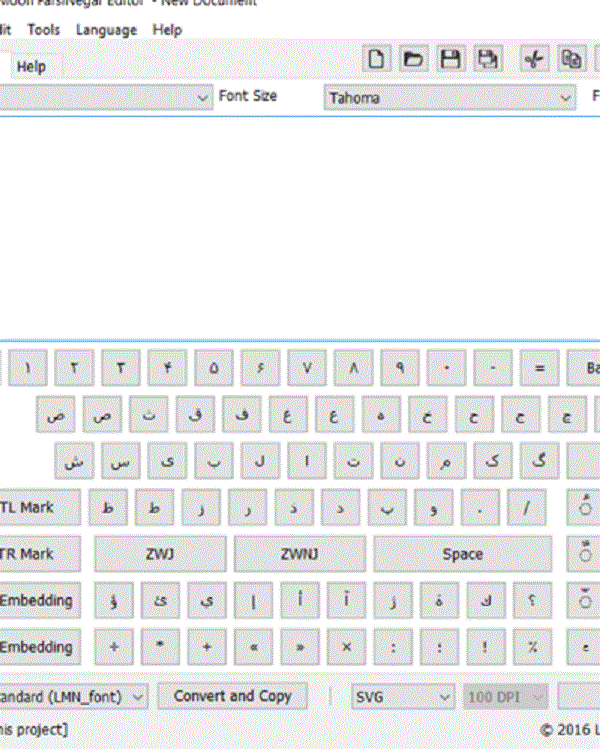Click the Cut scissors icon

click(533, 59)
